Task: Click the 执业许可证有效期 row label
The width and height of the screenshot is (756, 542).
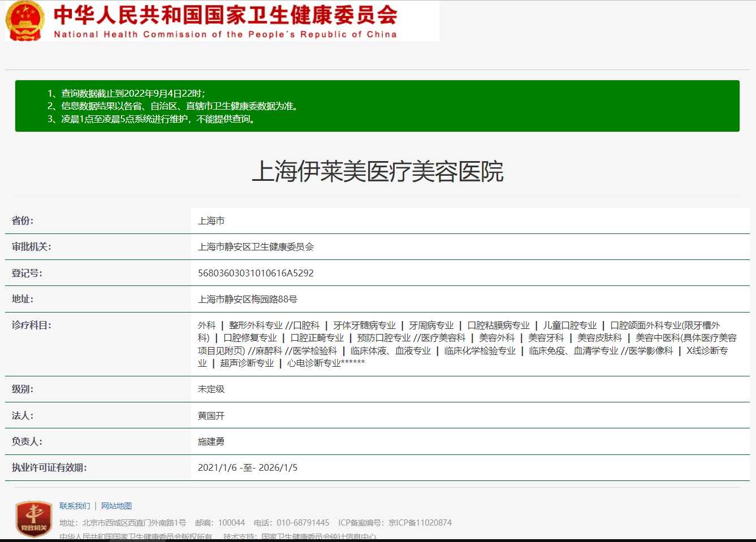Action: click(x=49, y=467)
